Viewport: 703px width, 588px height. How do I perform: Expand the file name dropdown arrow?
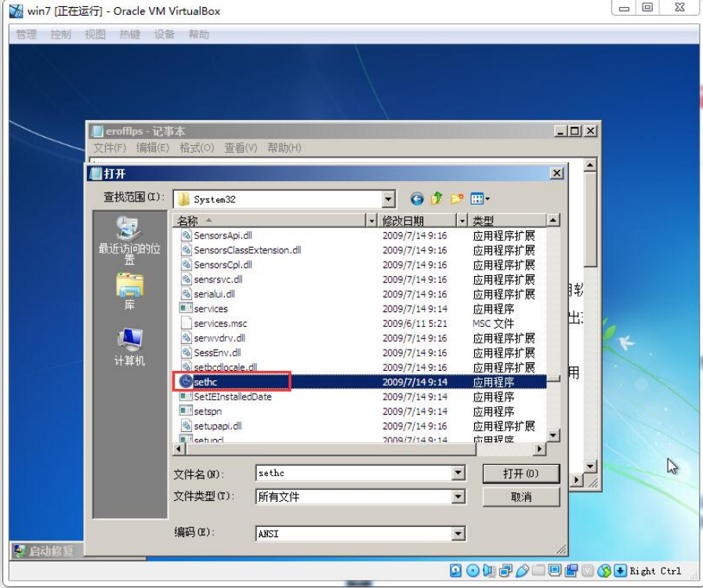click(458, 473)
